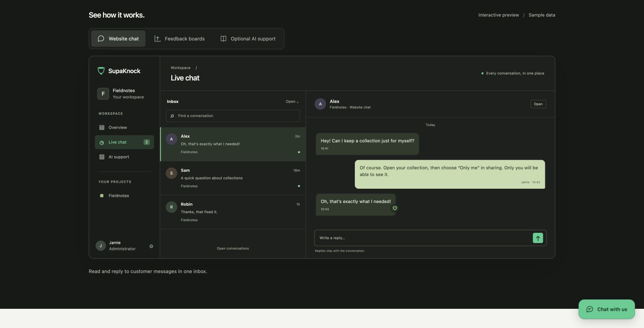644x328 pixels.
Task: Click Robin's avatar in the inbox list
Action: point(171,207)
